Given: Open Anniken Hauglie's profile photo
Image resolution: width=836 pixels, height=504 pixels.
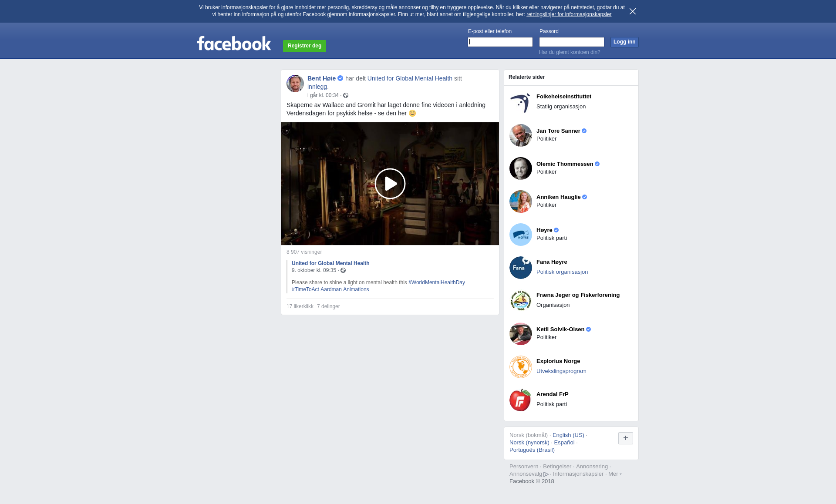Looking at the screenshot, I should (x=521, y=202).
